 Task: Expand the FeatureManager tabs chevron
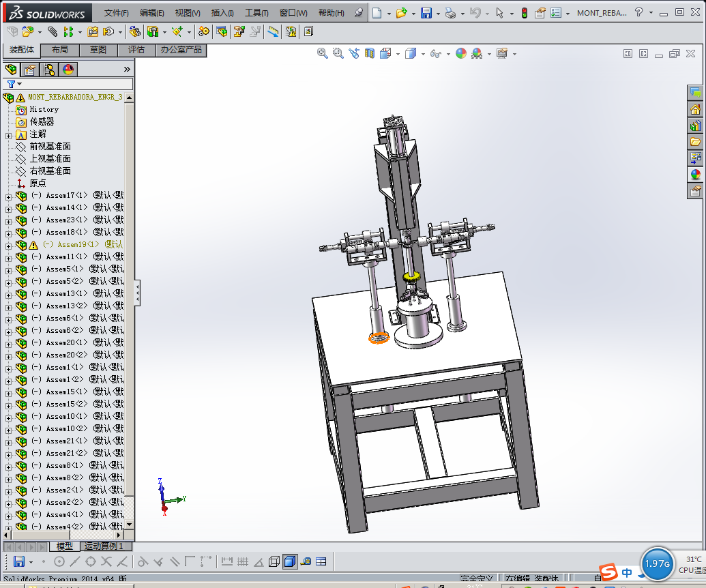127,69
